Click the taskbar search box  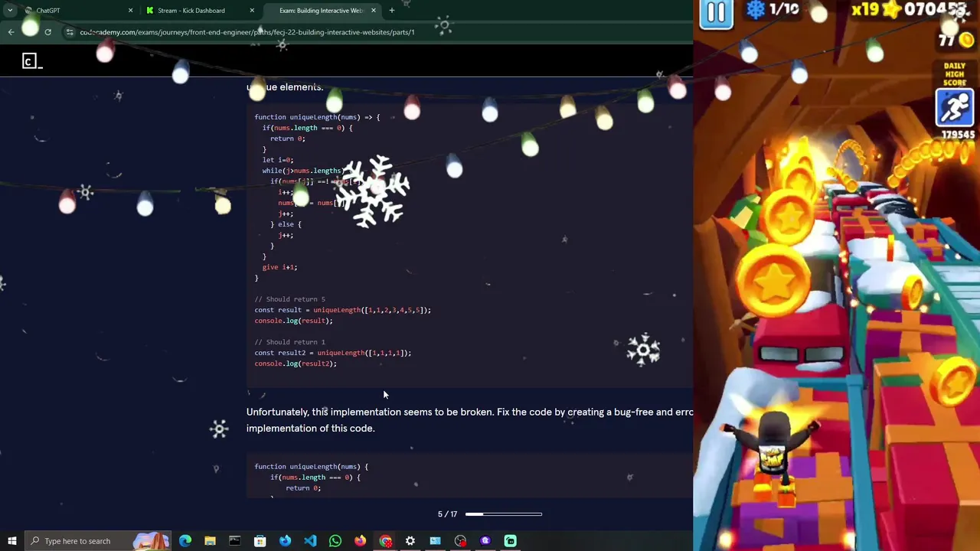coord(99,541)
